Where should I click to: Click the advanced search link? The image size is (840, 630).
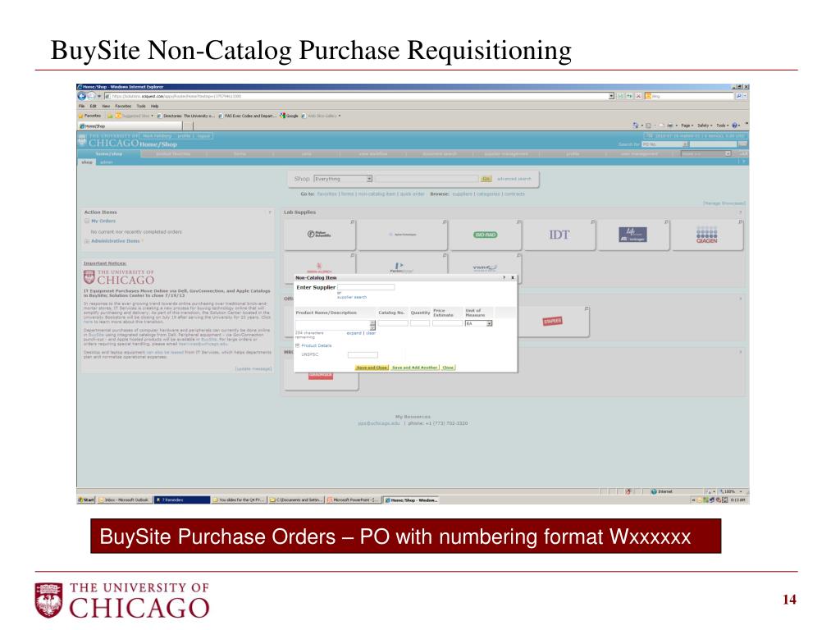click(x=514, y=179)
